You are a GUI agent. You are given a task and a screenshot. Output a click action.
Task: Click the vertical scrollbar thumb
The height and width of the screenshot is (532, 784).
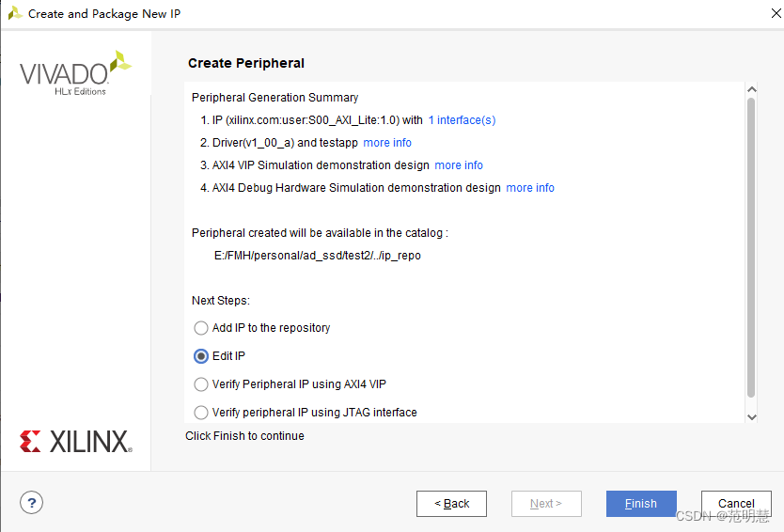751,244
